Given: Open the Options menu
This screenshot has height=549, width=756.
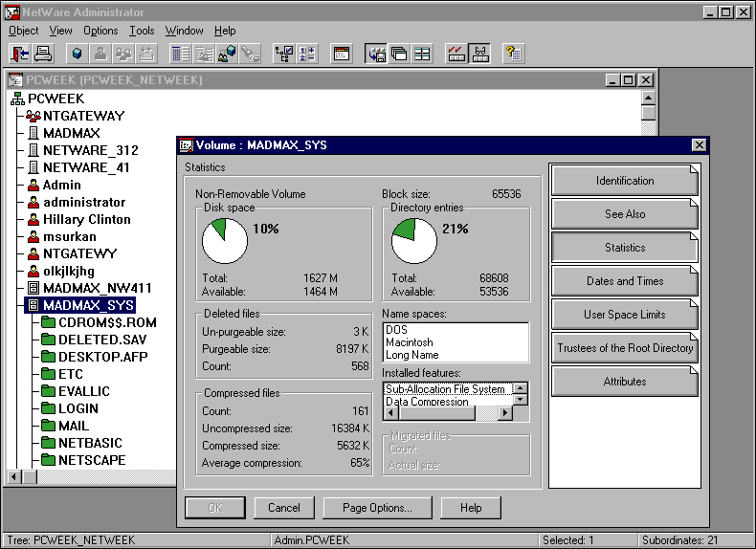Looking at the screenshot, I should pos(100,31).
